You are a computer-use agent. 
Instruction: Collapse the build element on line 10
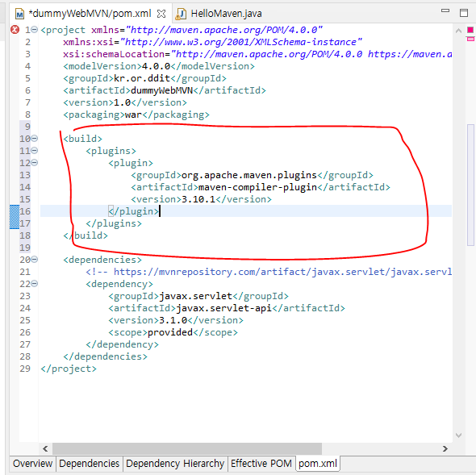(35, 139)
